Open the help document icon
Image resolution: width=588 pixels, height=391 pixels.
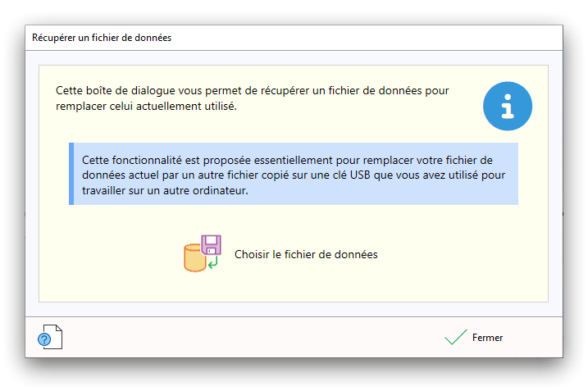coord(50,336)
